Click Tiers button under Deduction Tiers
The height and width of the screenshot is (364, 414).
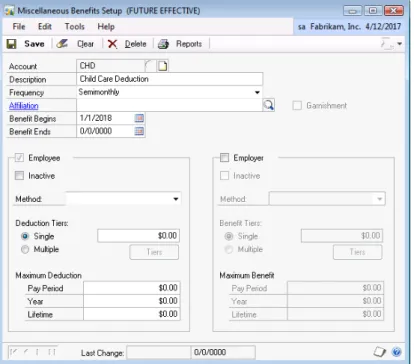tap(154, 252)
